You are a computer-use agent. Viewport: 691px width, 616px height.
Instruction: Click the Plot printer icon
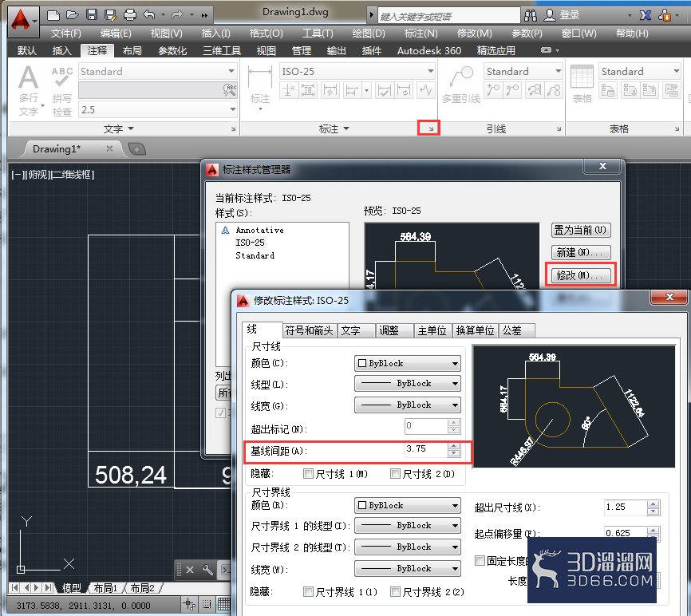pyautogui.click(x=129, y=15)
